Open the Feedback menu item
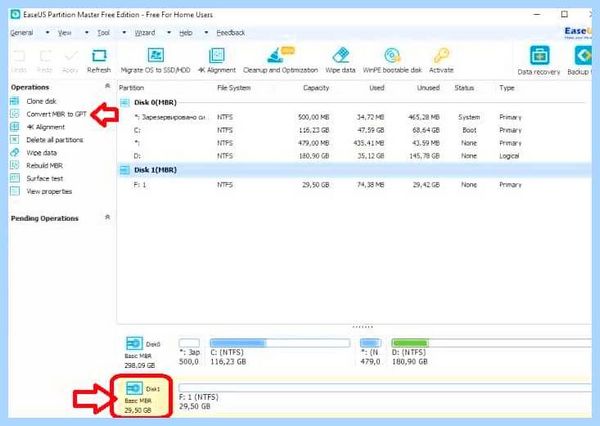 point(231,33)
